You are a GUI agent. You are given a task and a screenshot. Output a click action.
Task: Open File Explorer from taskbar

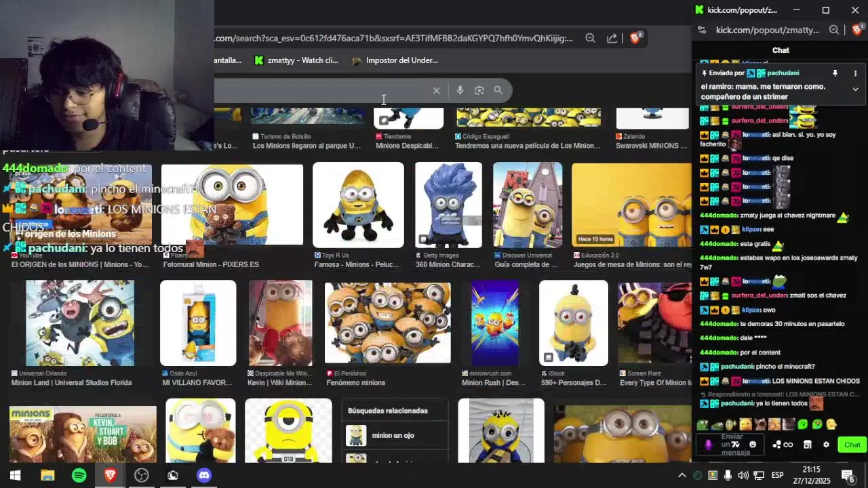[47, 475]
